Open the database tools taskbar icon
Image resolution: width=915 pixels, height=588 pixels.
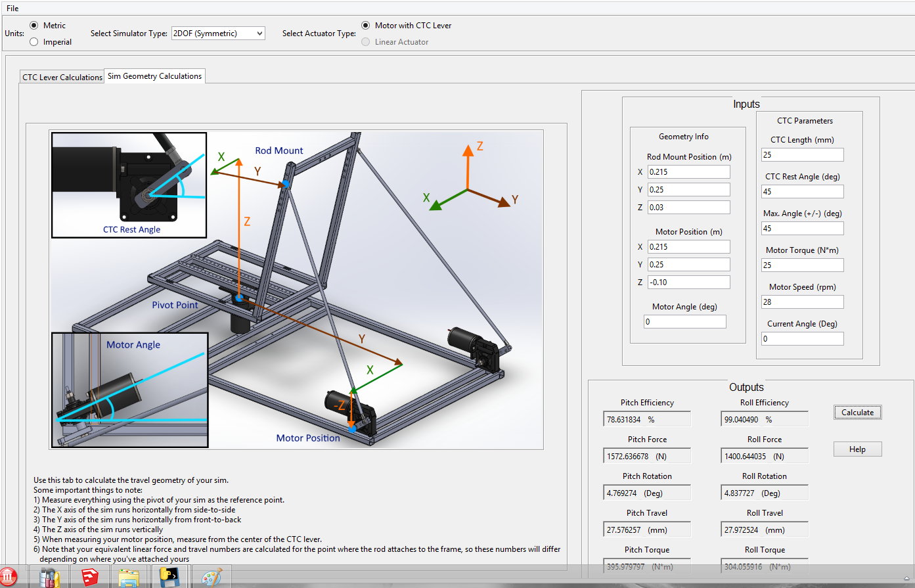(50, 577)
